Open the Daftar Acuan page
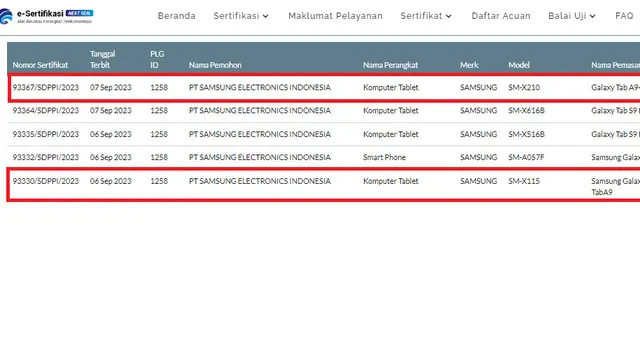 click(501, 16)
